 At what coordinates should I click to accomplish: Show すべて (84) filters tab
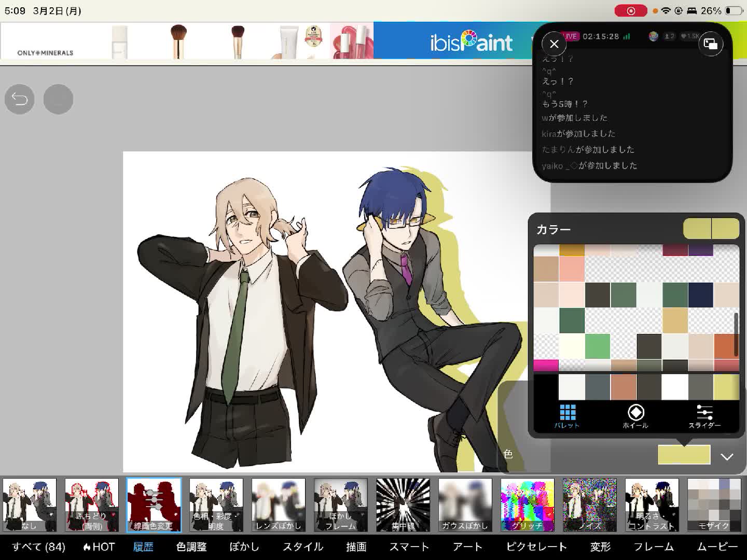39,547
